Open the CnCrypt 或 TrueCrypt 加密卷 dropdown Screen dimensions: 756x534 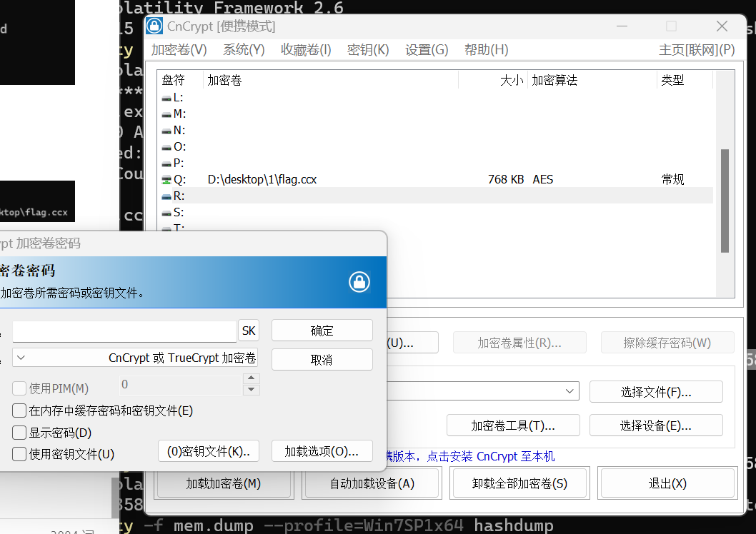coord(135,358)
